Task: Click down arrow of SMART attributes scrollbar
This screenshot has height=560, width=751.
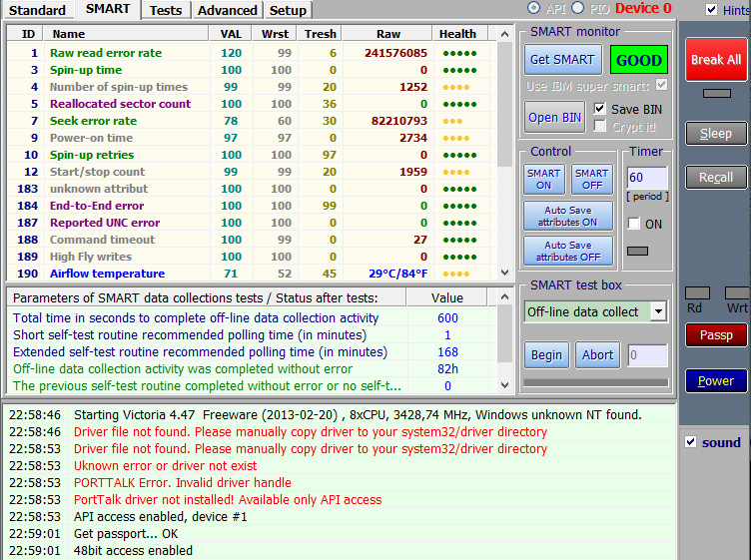Action: [504, 273]
